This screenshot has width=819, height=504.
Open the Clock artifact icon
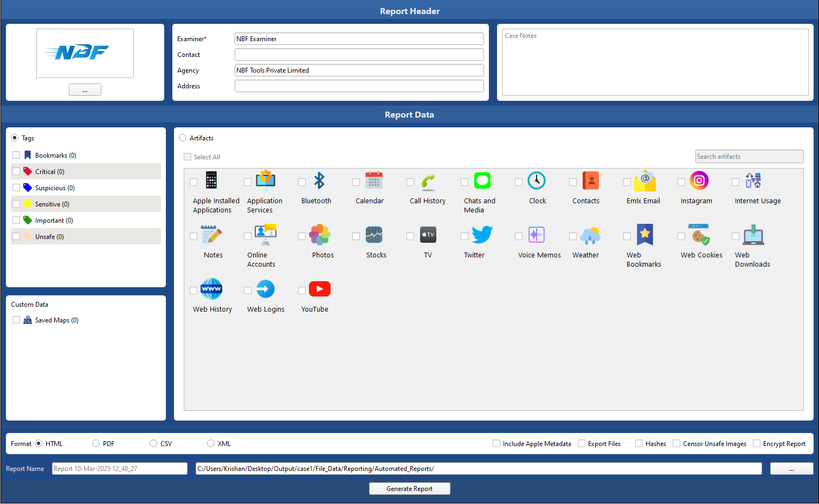(537, 180)
